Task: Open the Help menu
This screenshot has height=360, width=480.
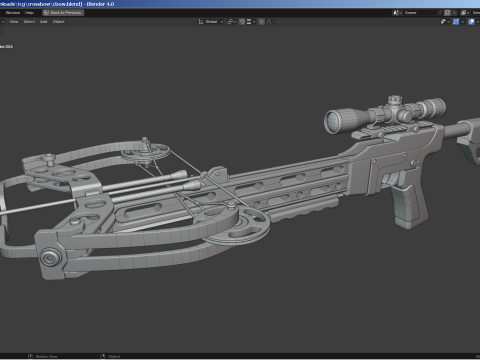Action: pos(29,13)
